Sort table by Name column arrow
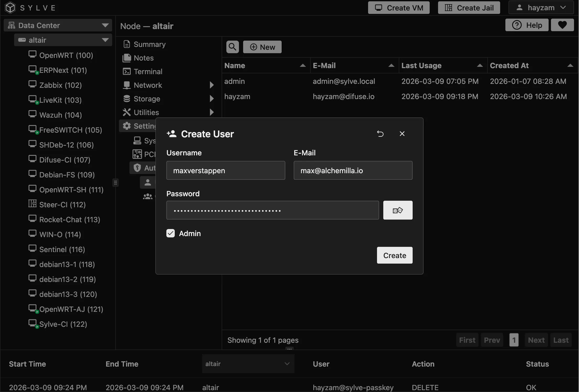Screen dimensions: 579x392 (303, 66)
